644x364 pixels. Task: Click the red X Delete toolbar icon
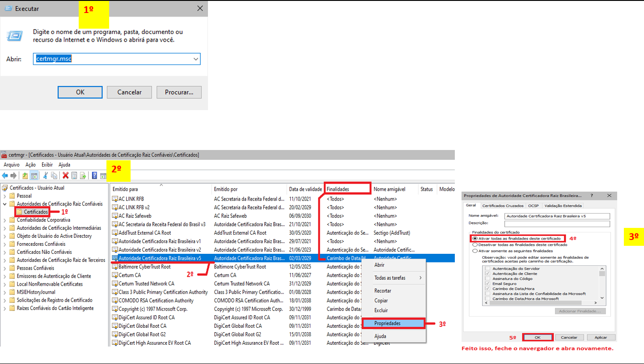coord(66,176)
